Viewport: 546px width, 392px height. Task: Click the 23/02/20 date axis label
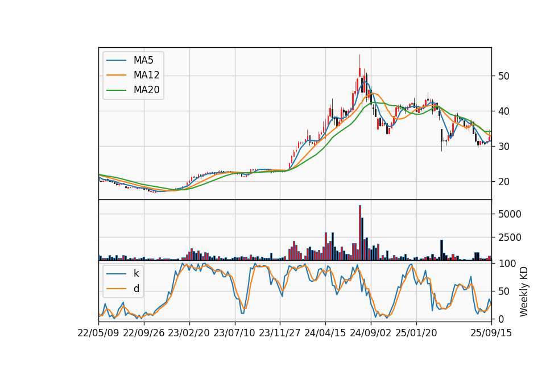(x=189, y=333)
